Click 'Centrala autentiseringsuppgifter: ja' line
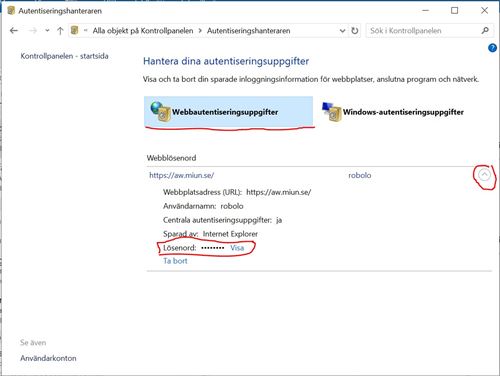The height and width of the screenshot is (376, 500). [x=222, y=220]
